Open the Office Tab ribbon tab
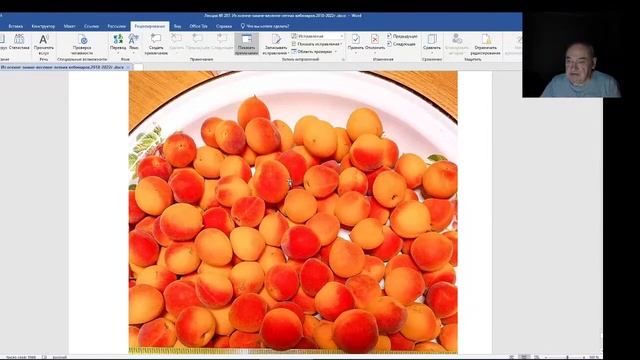 pos(198,26)
